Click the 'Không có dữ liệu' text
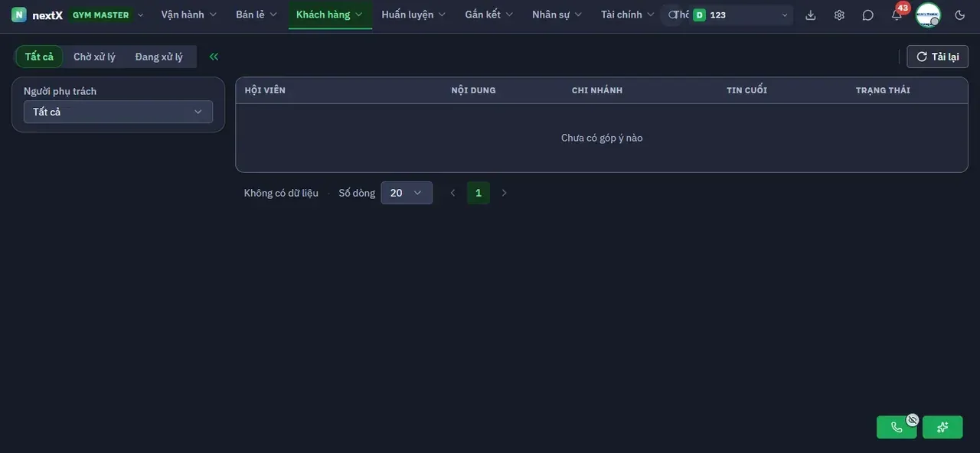 (281, 193)
